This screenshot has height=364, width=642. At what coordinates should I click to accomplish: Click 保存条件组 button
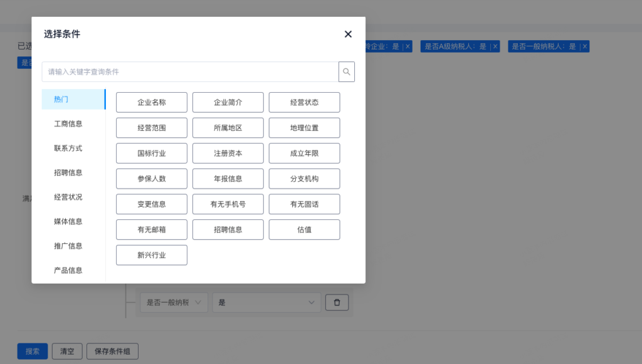[112, 351]
